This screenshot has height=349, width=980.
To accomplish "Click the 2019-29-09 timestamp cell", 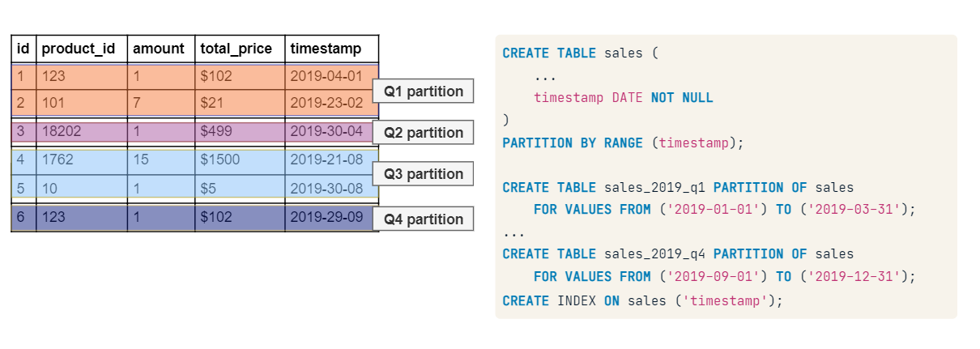I will click(326, 218).
